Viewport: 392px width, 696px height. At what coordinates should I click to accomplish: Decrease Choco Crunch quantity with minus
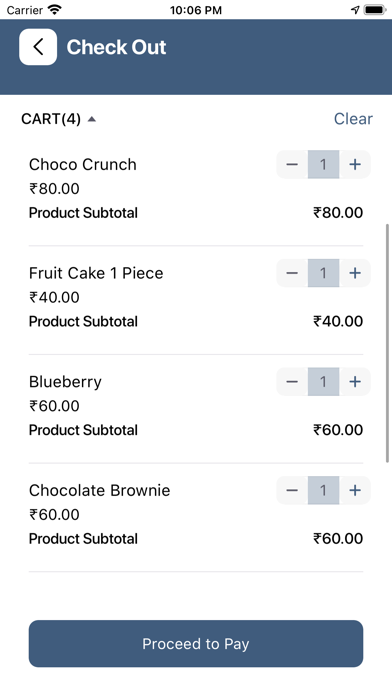click(292, 165)
